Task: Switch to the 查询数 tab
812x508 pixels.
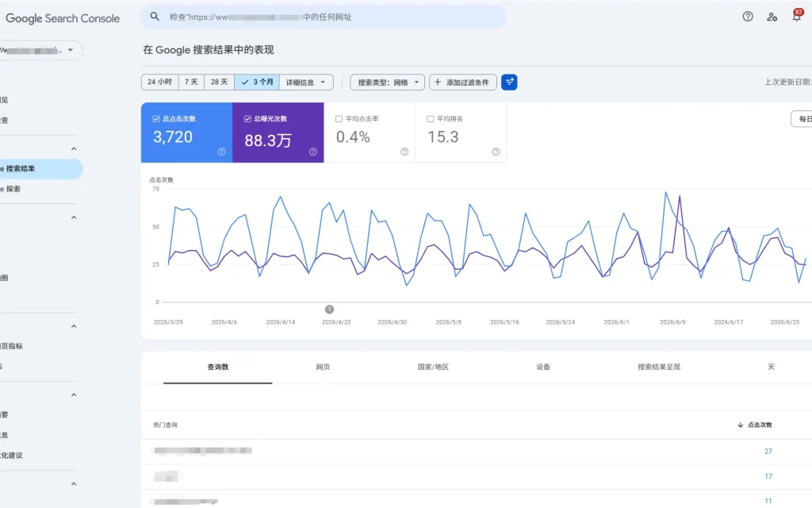Action: 217,367
